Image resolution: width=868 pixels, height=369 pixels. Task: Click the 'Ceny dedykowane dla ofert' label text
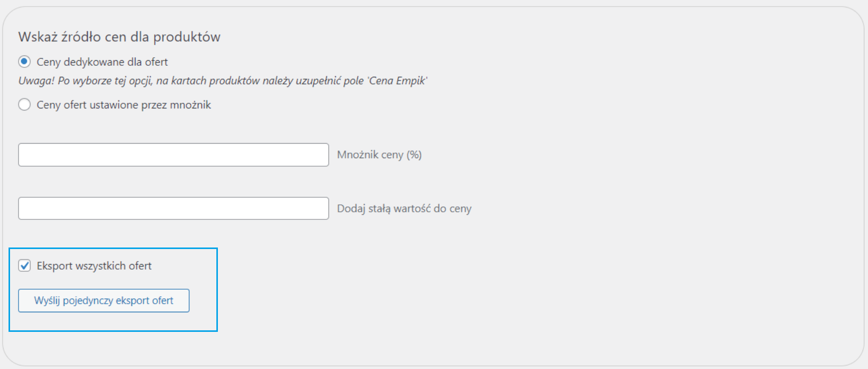point(102,62)
